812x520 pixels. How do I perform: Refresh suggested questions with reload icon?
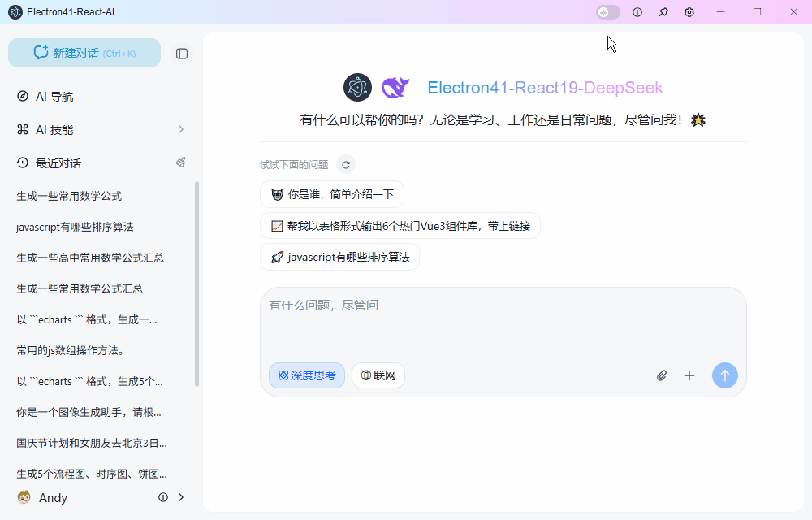346,165
